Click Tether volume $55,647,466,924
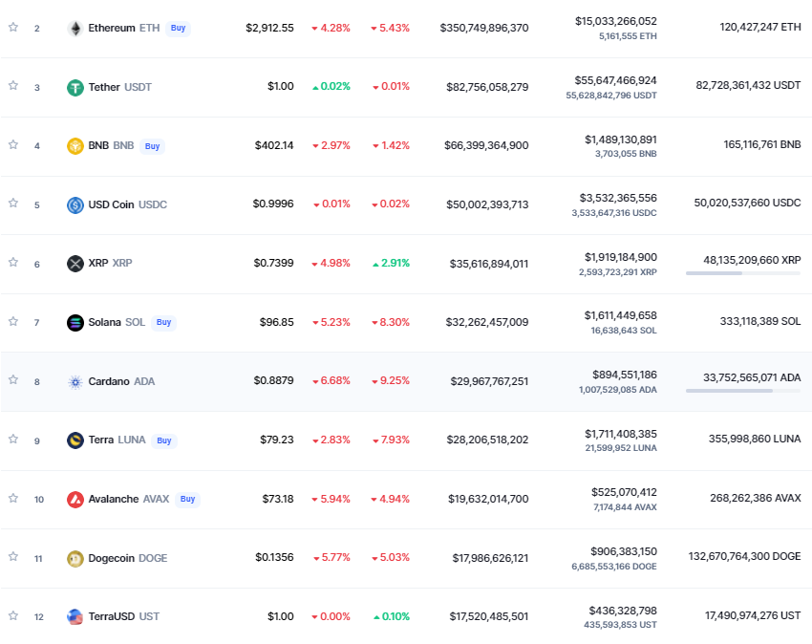This screenshot has height=644, width=812. coord(615,80)
